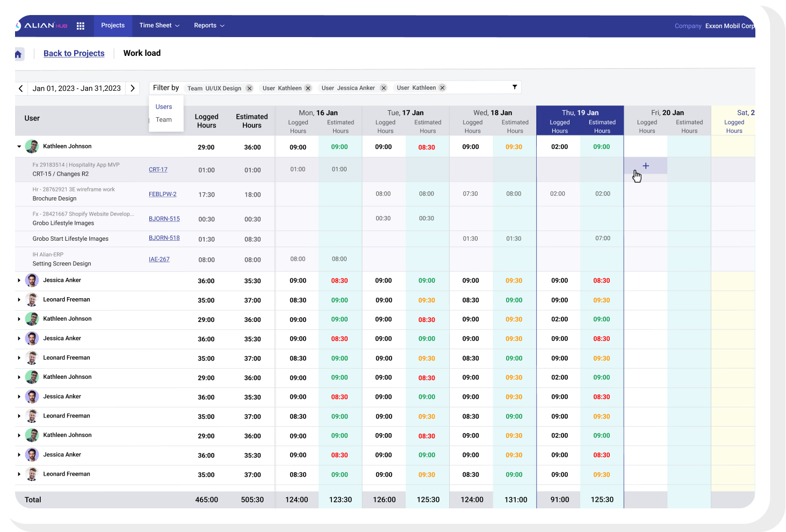Choose Team in the filter type menu
Image resolution: width=786 pixels, height=532 pixels.
(x=164, y=120)
